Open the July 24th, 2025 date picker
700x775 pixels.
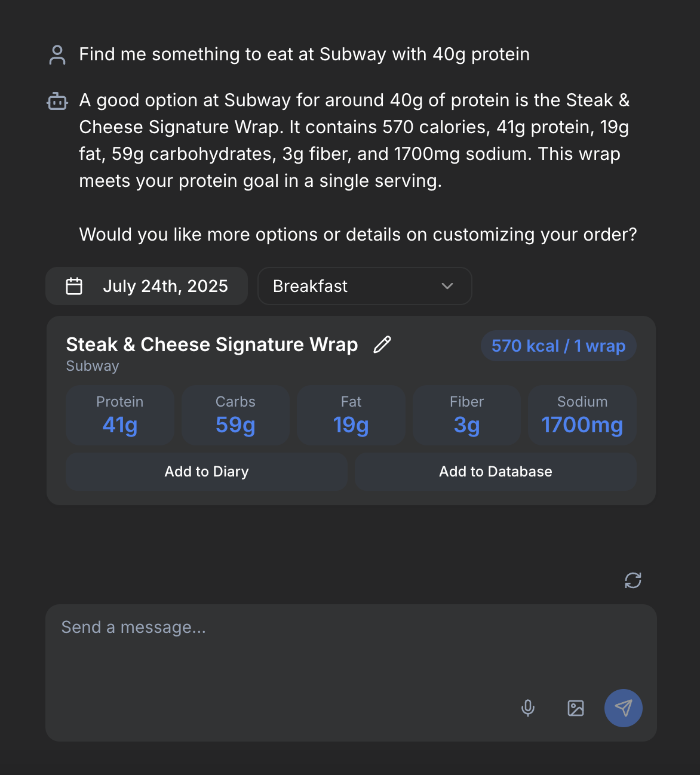click(146, 286)
